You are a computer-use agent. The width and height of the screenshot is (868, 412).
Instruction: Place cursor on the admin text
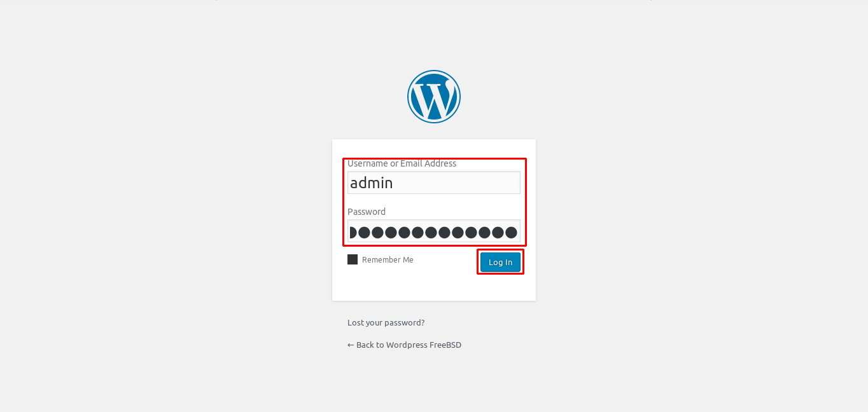372,183
